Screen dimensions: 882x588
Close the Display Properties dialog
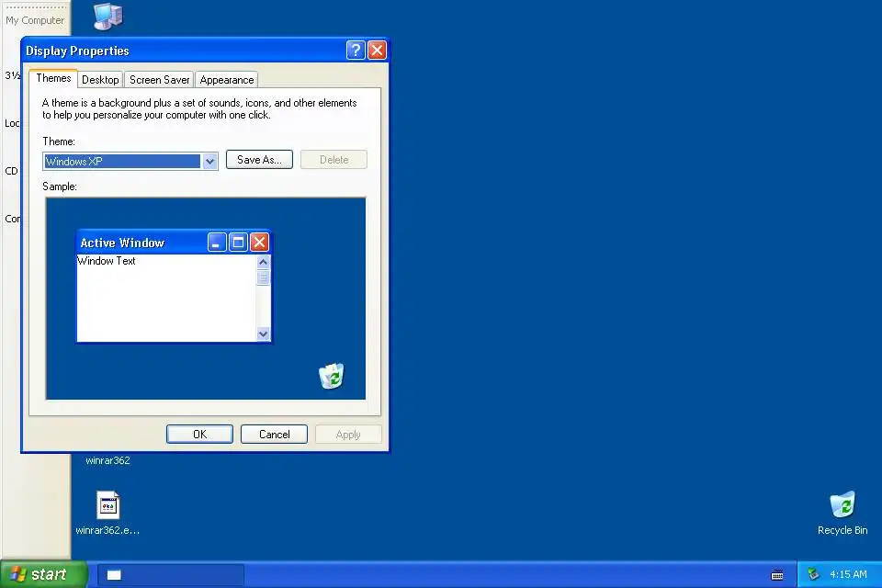click(x=377, y=51)
